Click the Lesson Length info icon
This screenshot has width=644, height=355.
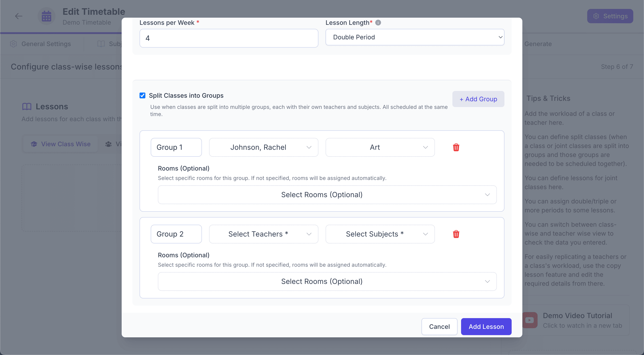(378, 23)
